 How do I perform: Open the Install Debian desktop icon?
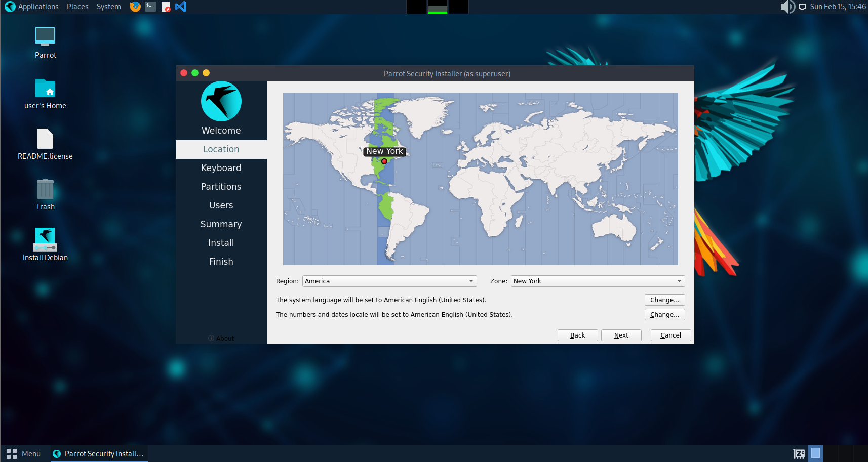coord(45,240)
